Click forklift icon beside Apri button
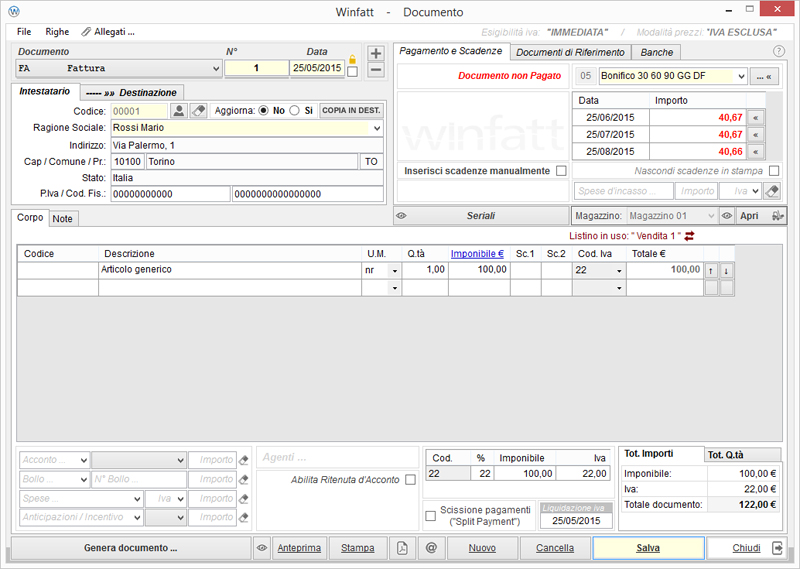Image resolution: width=800 pixels, height=569 pixels. point(778,216)
